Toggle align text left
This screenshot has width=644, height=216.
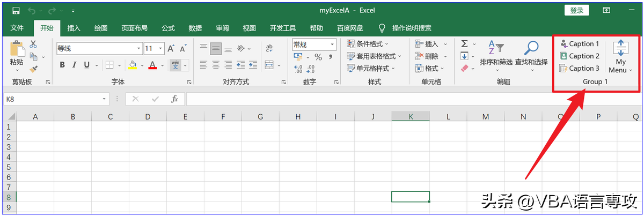coord(203,65)
